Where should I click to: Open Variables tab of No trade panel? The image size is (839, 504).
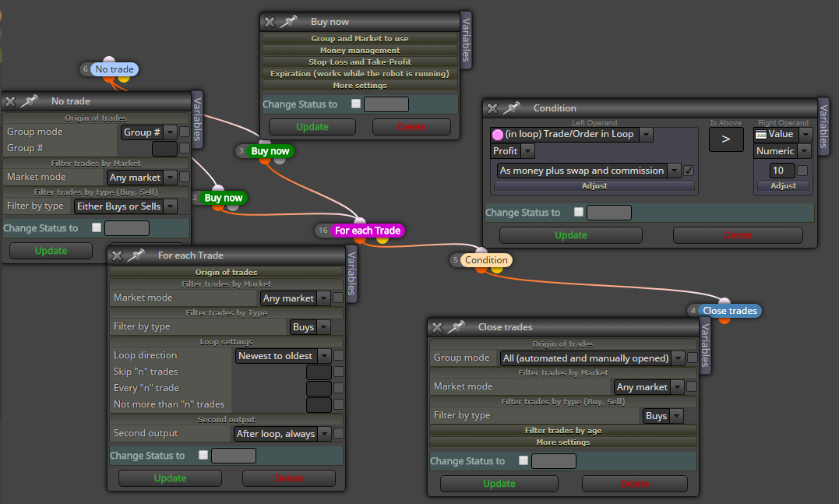pos(197,119)
